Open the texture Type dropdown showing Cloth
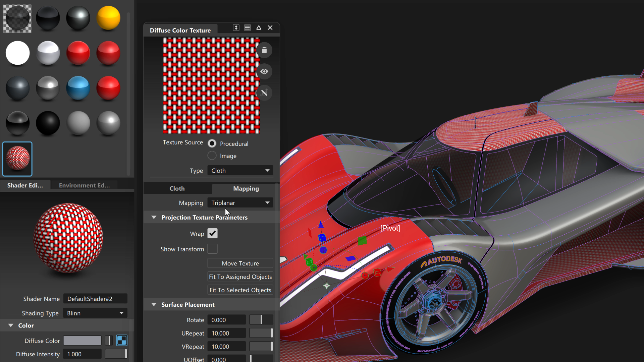Image resolution: width=644 pixels, height=362 pixels. pyautogui.click(x=240, y=171)
